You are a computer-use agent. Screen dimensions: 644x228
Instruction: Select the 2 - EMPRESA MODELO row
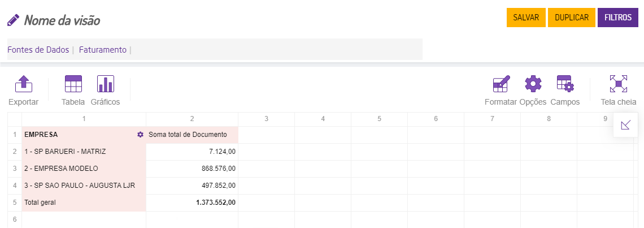point(61,169)
